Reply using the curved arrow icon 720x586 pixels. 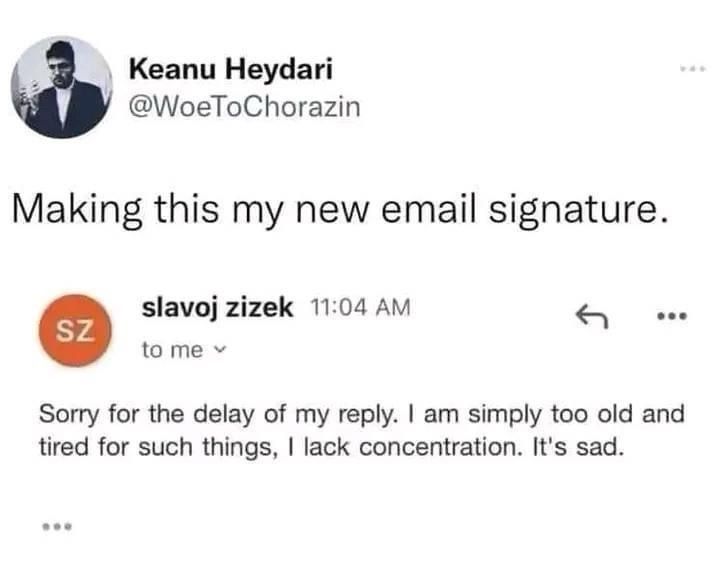[x=592, y=316]
